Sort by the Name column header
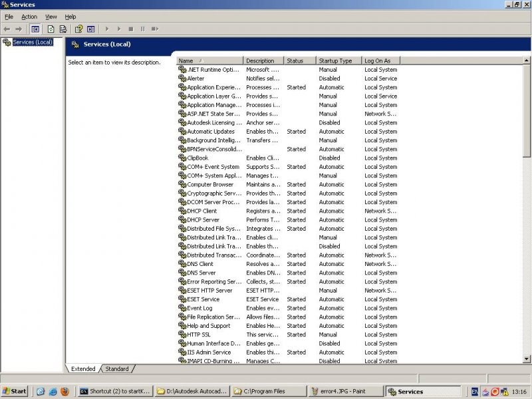532x399 pixels. coord(209,61)
